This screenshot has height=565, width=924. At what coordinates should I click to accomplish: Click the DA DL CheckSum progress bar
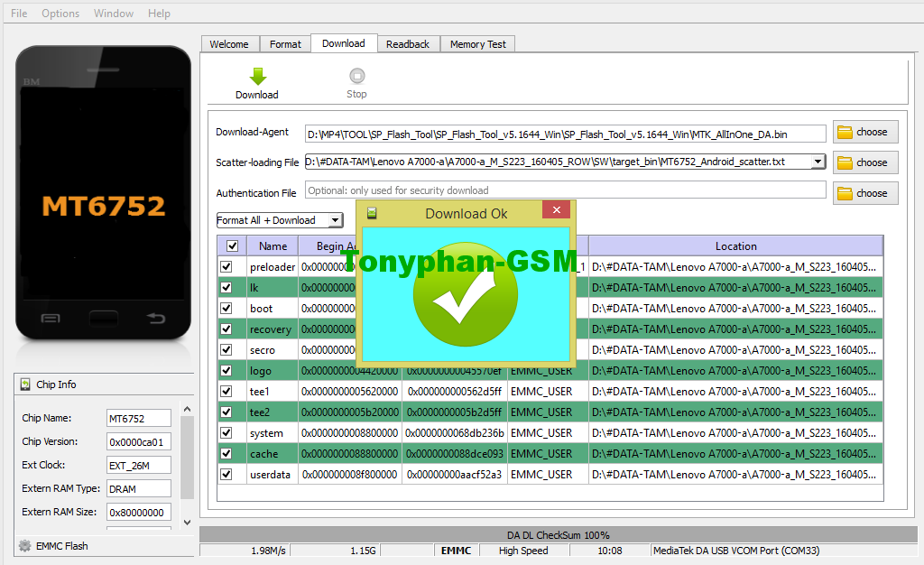[x=558, y=535]
